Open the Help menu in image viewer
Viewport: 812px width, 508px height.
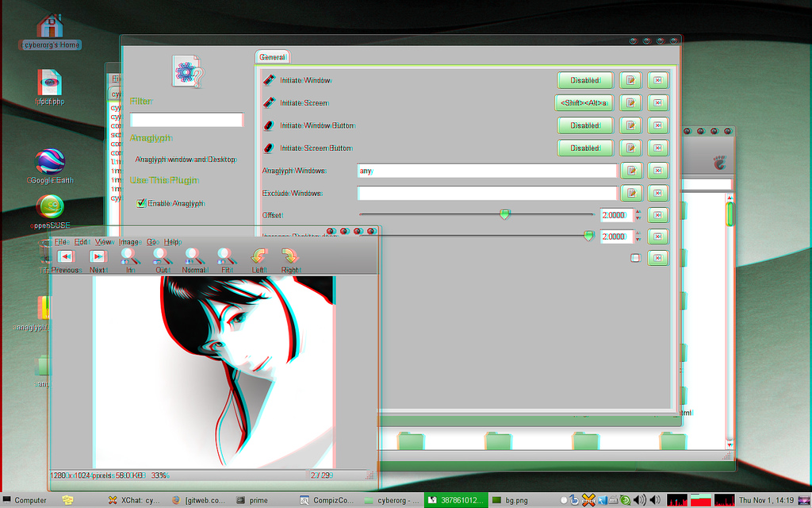(172, 242)
